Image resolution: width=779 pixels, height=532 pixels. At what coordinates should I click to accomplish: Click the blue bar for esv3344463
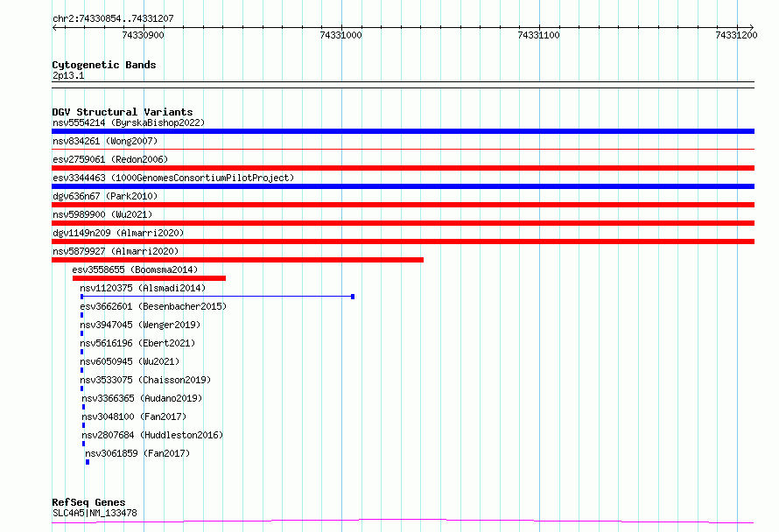pos(403,186)
